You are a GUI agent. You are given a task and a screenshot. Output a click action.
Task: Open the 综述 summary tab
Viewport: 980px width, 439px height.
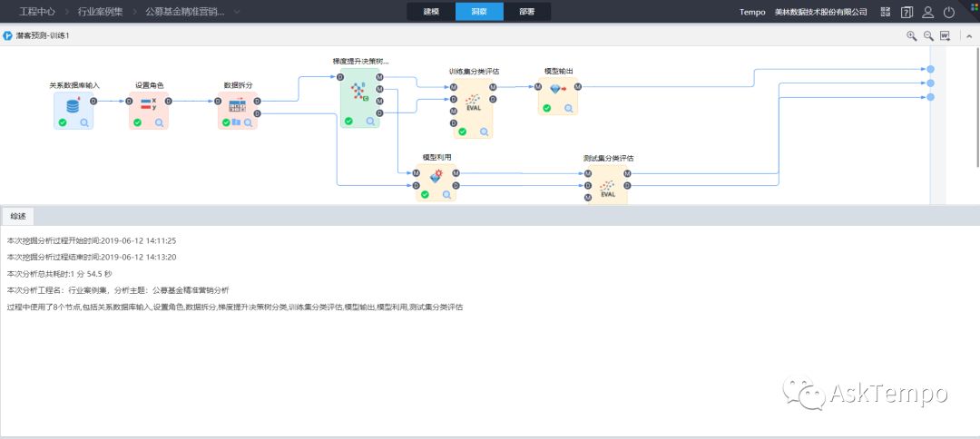pyautogui.click(x=18, y=216)
